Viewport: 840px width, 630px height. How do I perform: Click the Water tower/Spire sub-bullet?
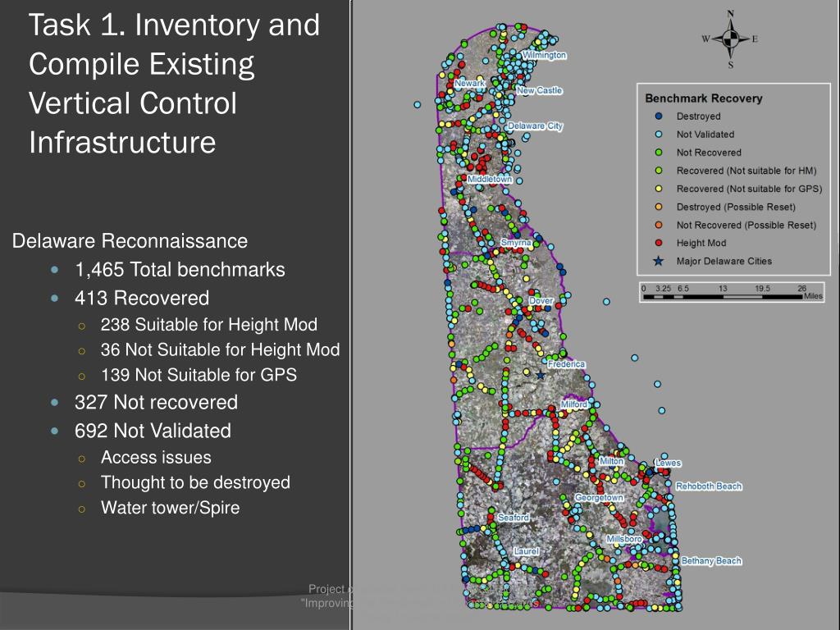click(171, 507)
